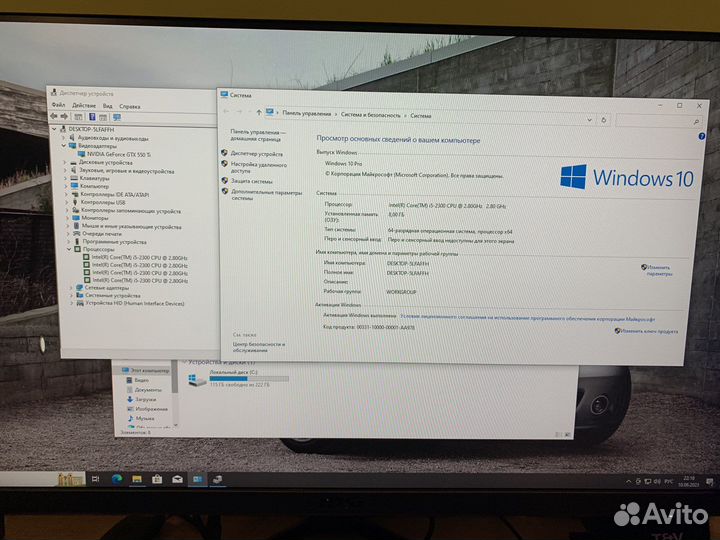Open the Действие menu in Device Manager

coord(84,106)
